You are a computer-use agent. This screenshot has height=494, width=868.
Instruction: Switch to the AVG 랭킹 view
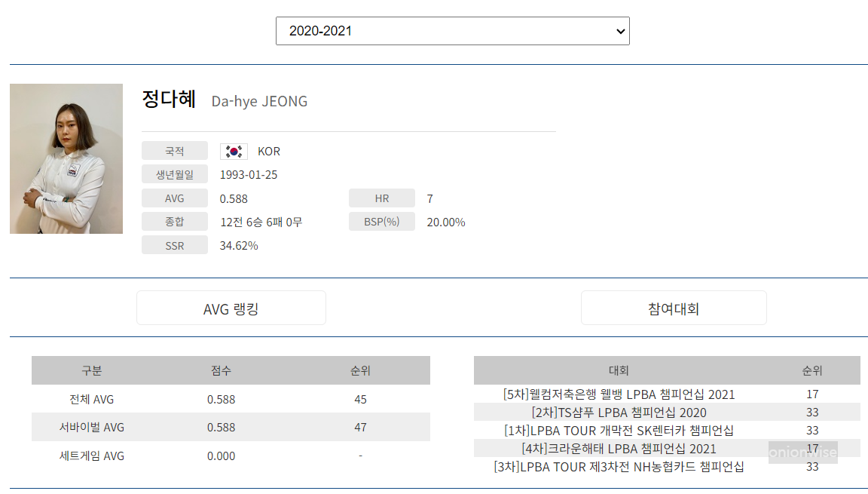point(231,307)
